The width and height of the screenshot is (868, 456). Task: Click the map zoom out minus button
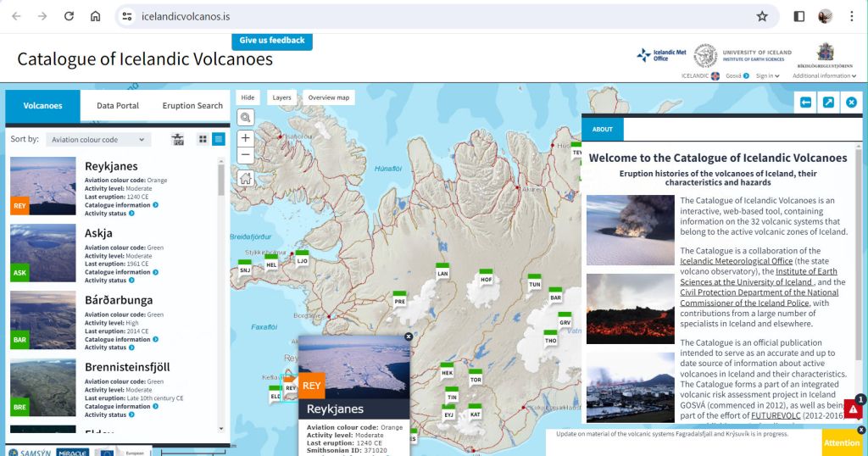pyautogui.click(x=246, y=155)
